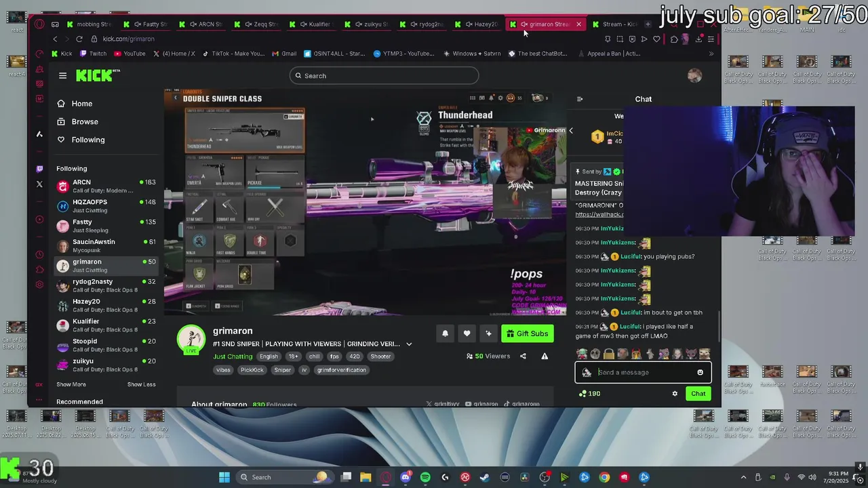This screenshot has height=488, width=868.
Task: Close the grimaron stream tab
Action: click(x=578, y=24)
